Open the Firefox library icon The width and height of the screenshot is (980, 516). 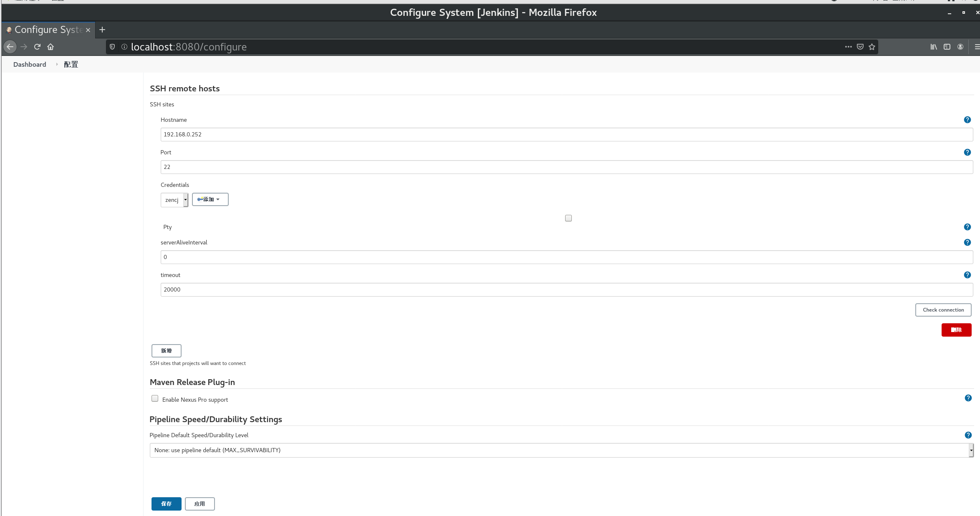[934, 47]
